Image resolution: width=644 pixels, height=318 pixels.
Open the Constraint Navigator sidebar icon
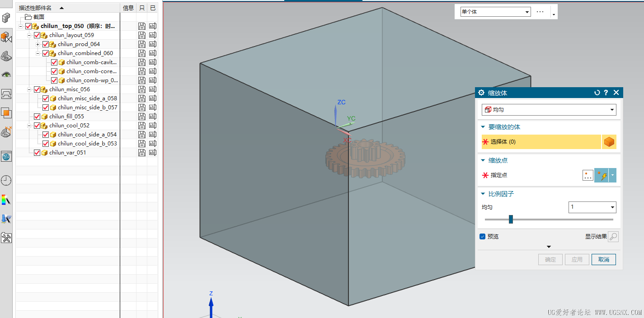(x=6, y=37)
